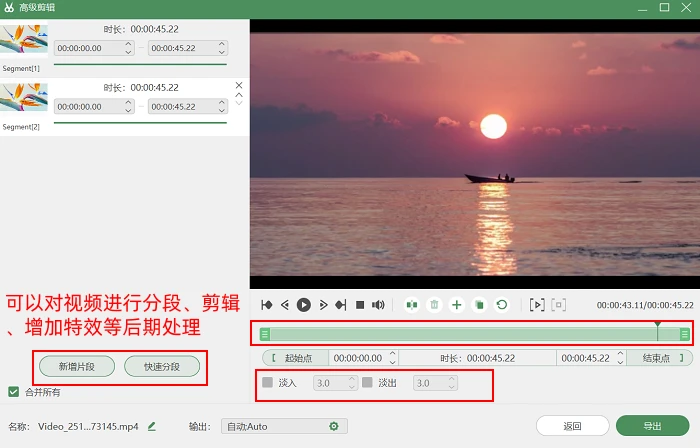The image size is (700, 448).
Task: Delete segment with trash icon
Action: click(434, 305)
